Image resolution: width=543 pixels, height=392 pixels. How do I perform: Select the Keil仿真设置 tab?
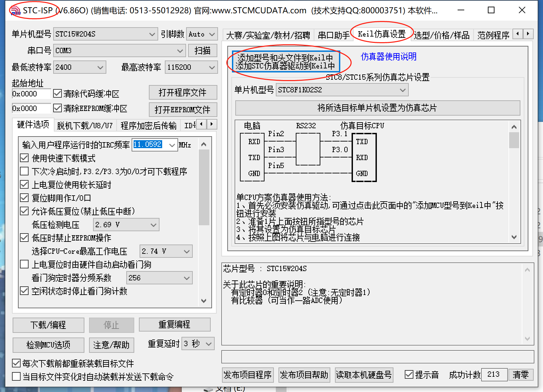pos(381,34)
